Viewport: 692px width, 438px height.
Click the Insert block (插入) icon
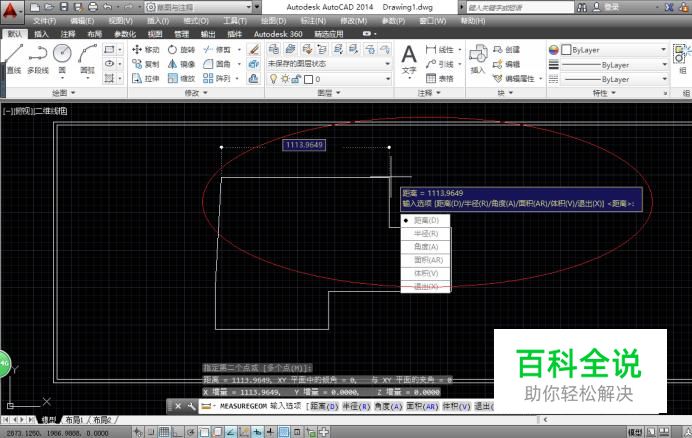(478, 59)
